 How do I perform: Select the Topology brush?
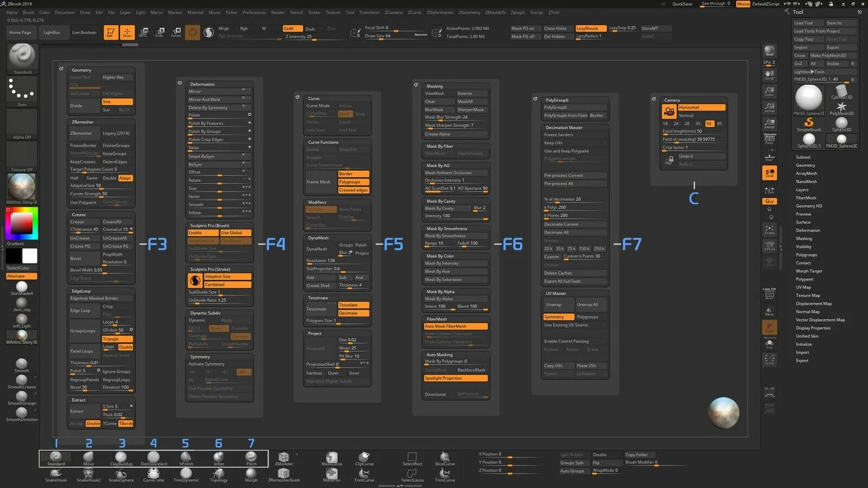219,476
